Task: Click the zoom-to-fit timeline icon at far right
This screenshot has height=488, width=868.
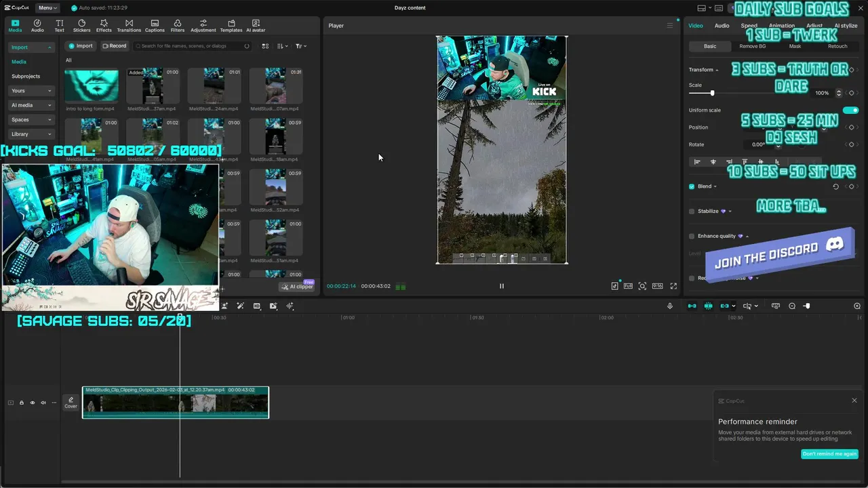Action: pyautogui.click(x=857, y=306)
